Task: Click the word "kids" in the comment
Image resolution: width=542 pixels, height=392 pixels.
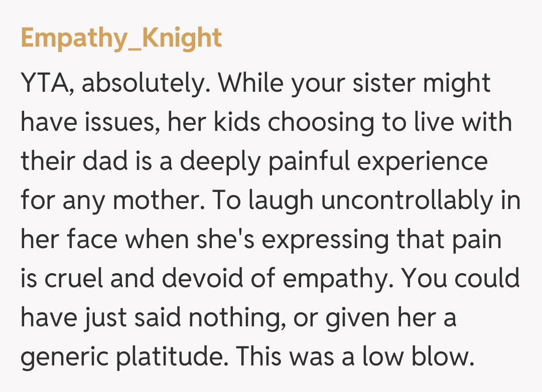Action: coord(240,122)
